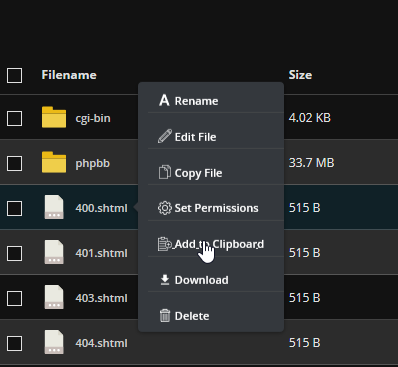398x367 pixels.
Task: Check the phpbb row checkbox
Action: click(x=15, y=163)
